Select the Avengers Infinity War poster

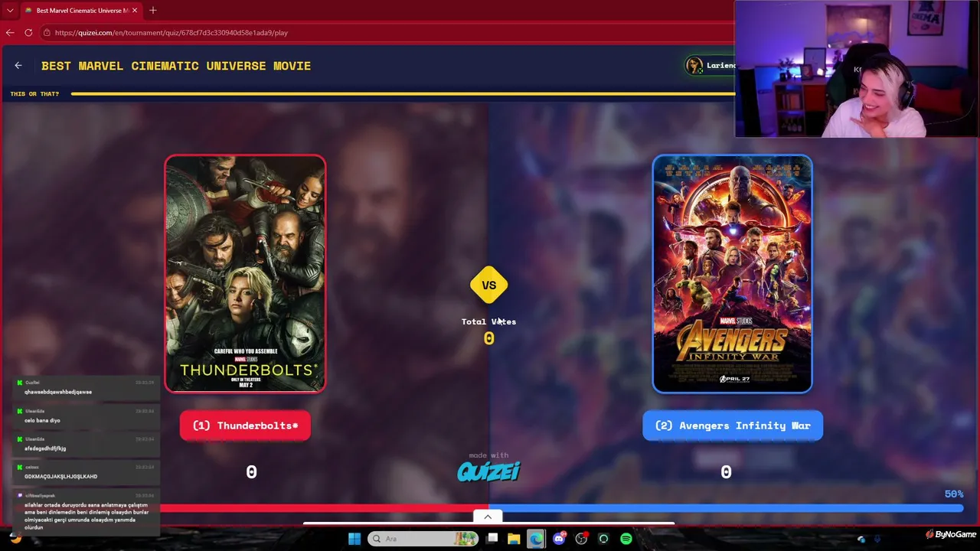tap(733, 274)
